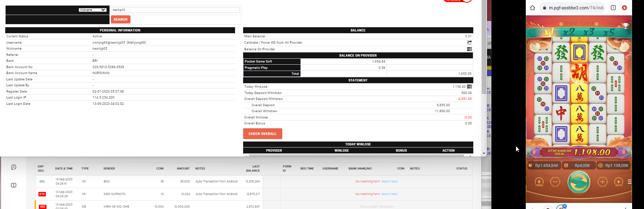Start AUTO spin in the game
Viewport: 644px width, 209px height.
(x=618, y=182)
